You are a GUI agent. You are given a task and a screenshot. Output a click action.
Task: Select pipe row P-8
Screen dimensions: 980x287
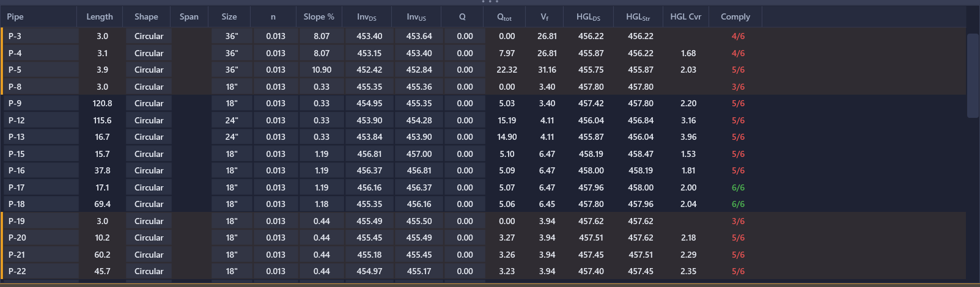click(x=483, y=87)
